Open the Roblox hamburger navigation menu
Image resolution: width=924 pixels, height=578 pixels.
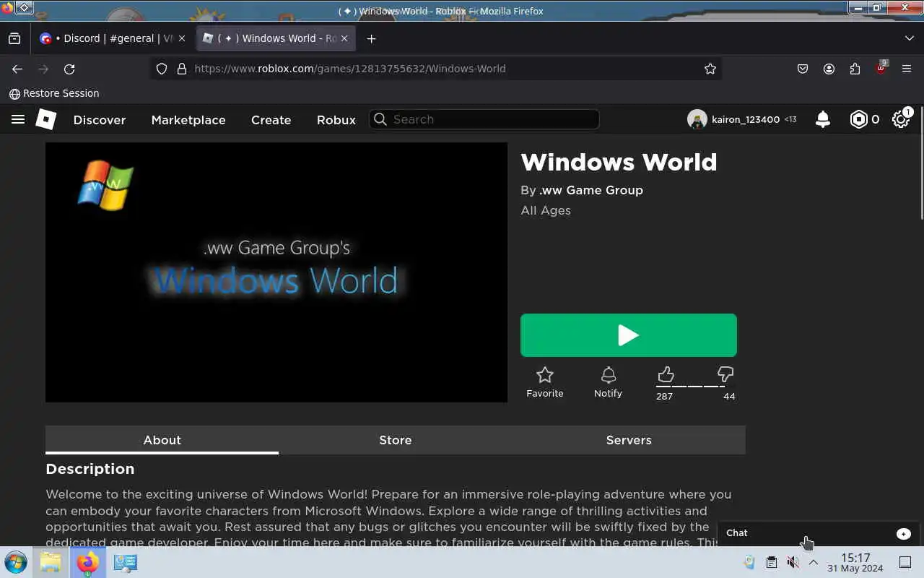(18, 119)
